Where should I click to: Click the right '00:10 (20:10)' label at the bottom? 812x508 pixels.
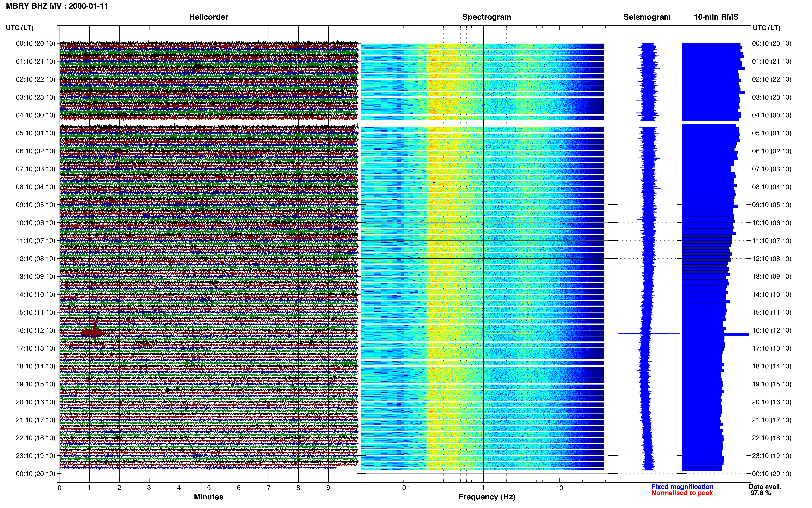772,474
